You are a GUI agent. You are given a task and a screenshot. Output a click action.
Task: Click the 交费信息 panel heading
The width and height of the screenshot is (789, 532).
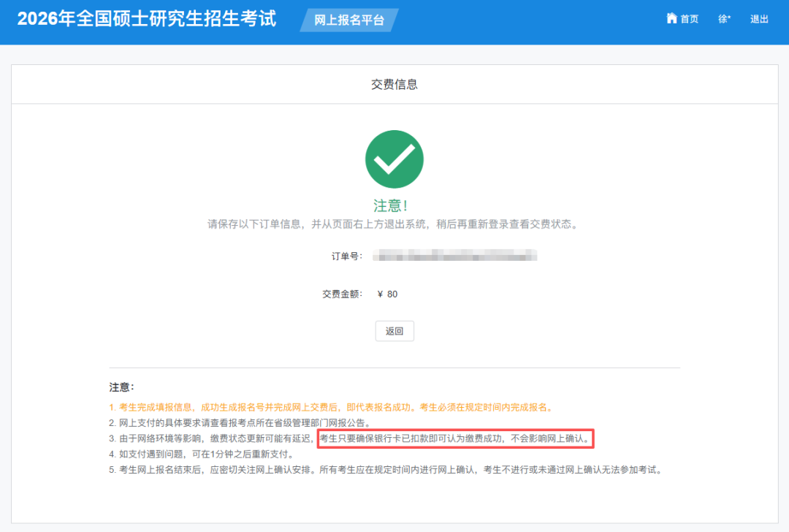[394, 84]
